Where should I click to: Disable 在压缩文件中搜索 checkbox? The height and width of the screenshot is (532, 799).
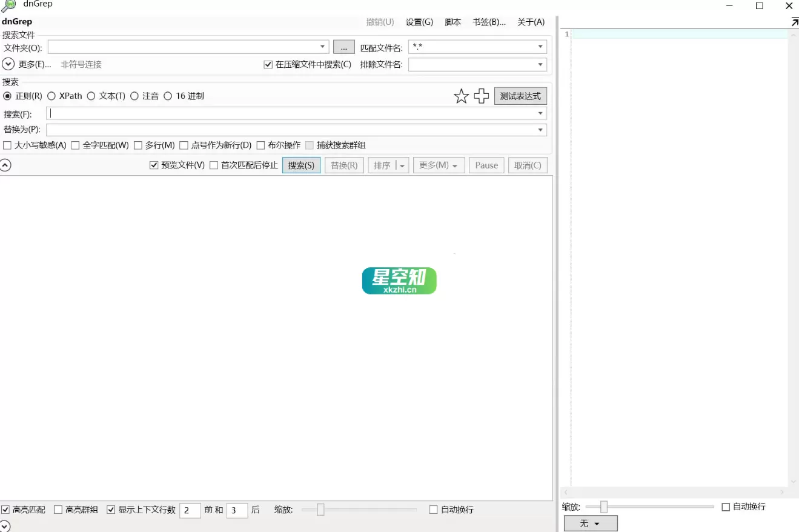(x=267, y=64)
